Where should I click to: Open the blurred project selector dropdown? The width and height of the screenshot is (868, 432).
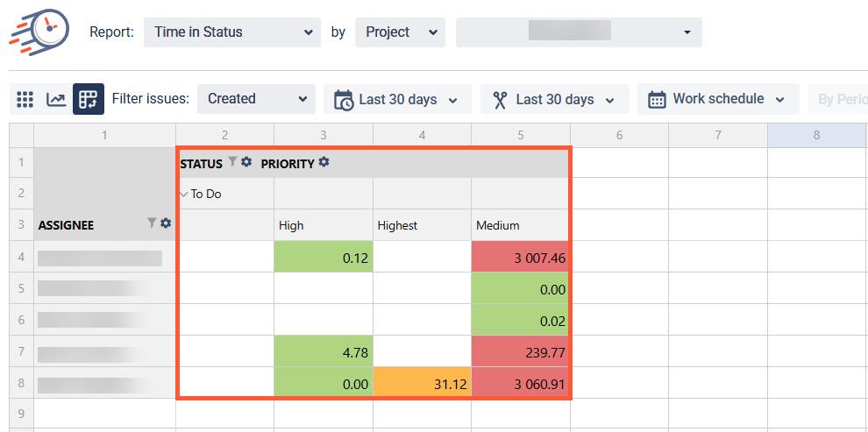[579, 32]
